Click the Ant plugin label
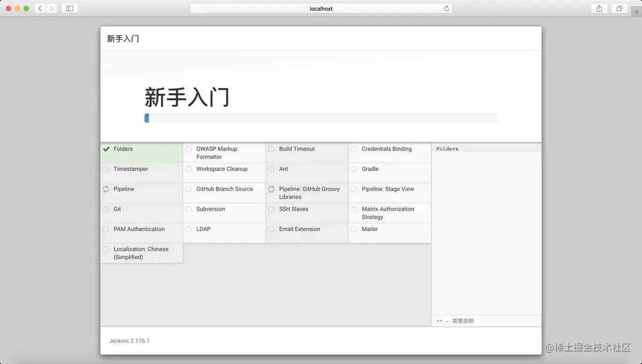 pos(284,169)
